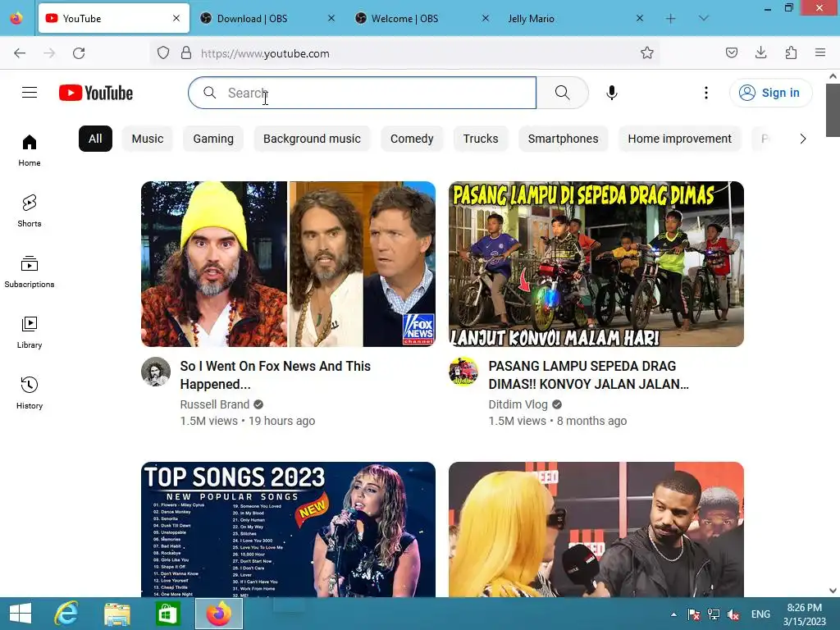This screenshot has height=630, width=840.
Task: Open YouTube settings three-dot menu
Action: pyautogui.click(x=706, y=93)
